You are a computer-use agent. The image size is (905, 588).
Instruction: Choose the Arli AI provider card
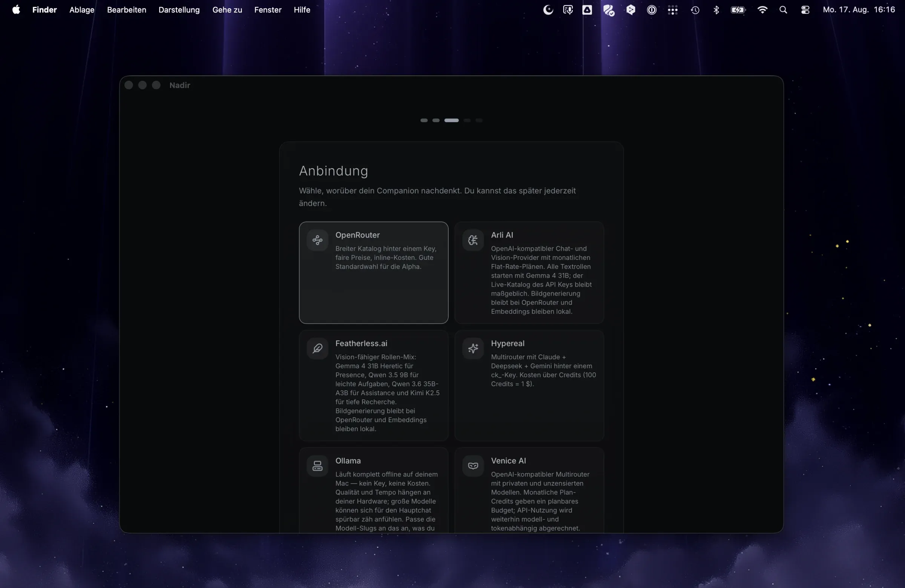pos(529,273)
